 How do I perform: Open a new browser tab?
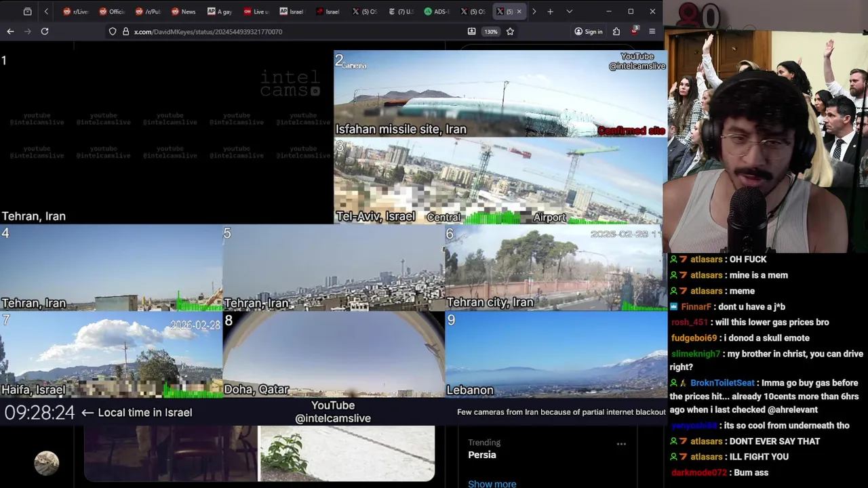click(550, 12)
